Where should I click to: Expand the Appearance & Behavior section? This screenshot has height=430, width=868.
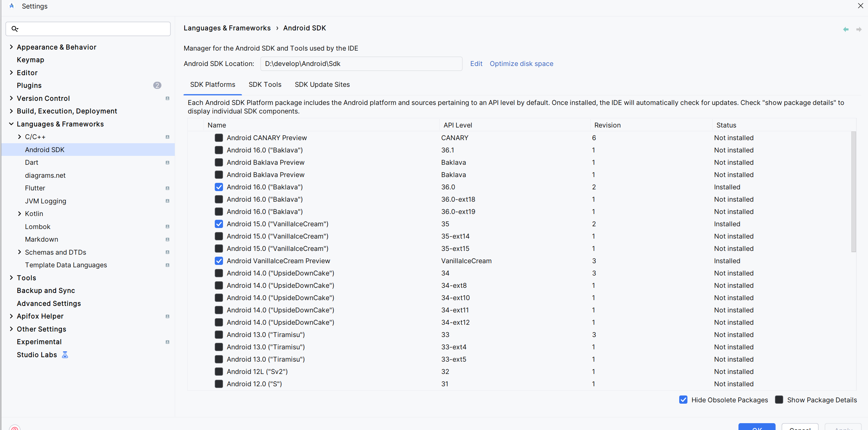[11, 47]
